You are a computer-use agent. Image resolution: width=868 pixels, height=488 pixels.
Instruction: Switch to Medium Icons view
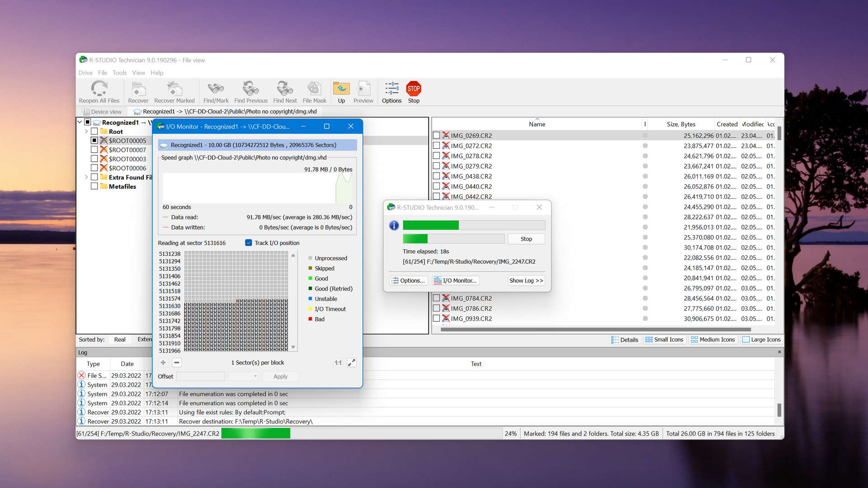713,340
